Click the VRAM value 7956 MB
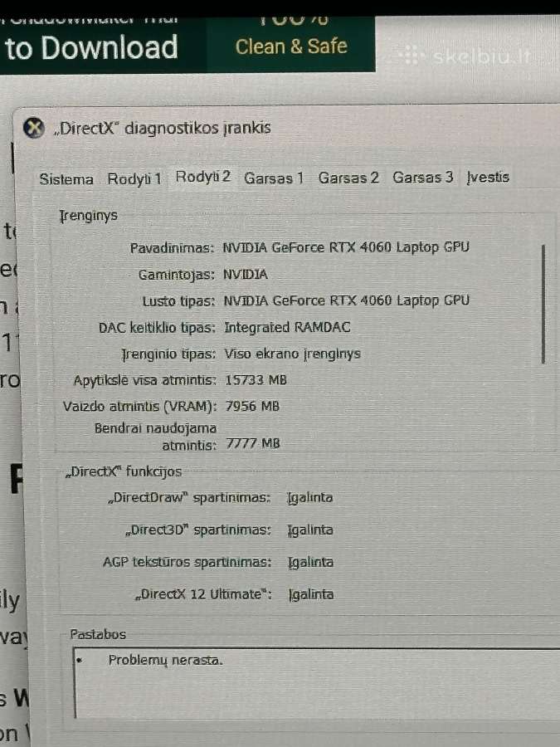This screenshot has height=747, width=560. tap(252, 407)
